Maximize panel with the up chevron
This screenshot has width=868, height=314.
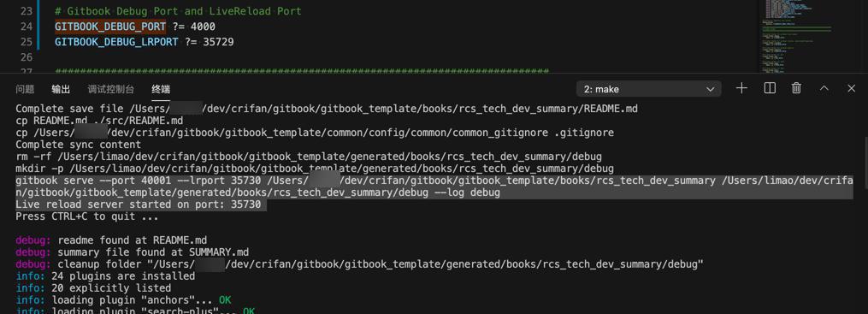(x=824, y=89)
